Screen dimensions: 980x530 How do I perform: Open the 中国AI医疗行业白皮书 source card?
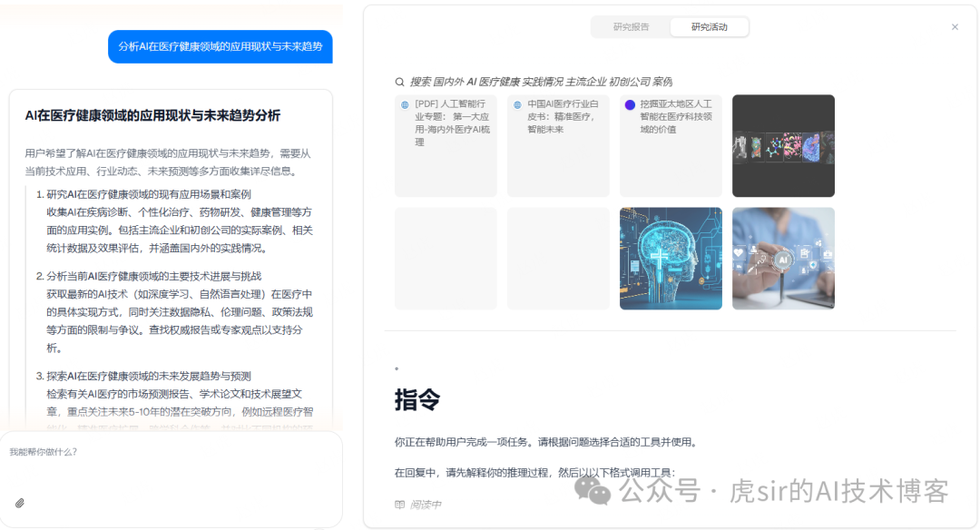pyautogui.click(x=558, y=145)
